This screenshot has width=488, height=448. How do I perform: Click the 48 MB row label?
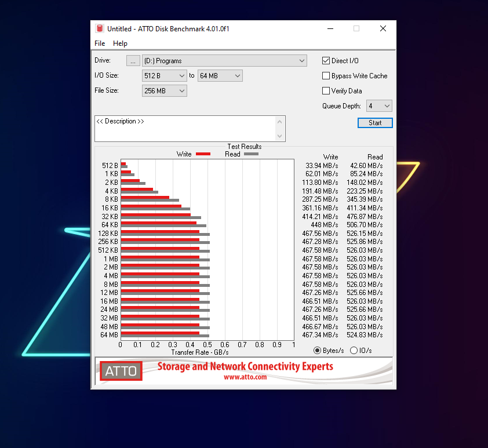(109, 327)
